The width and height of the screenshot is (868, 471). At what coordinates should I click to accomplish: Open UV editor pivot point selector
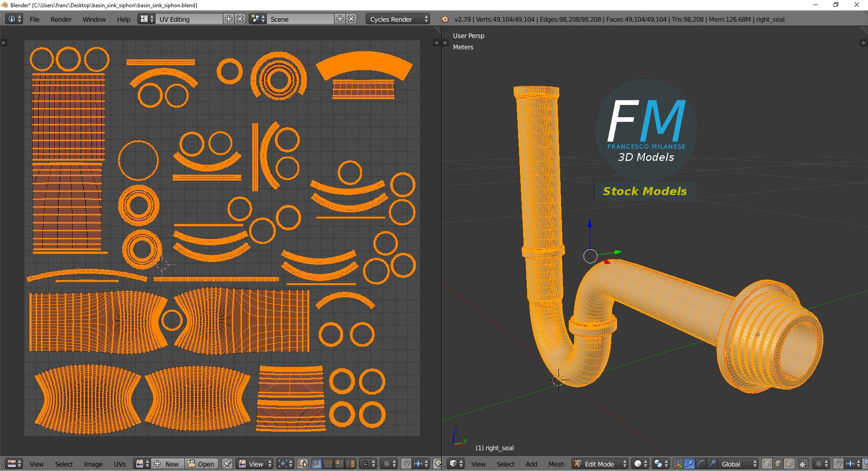(285, 464)
